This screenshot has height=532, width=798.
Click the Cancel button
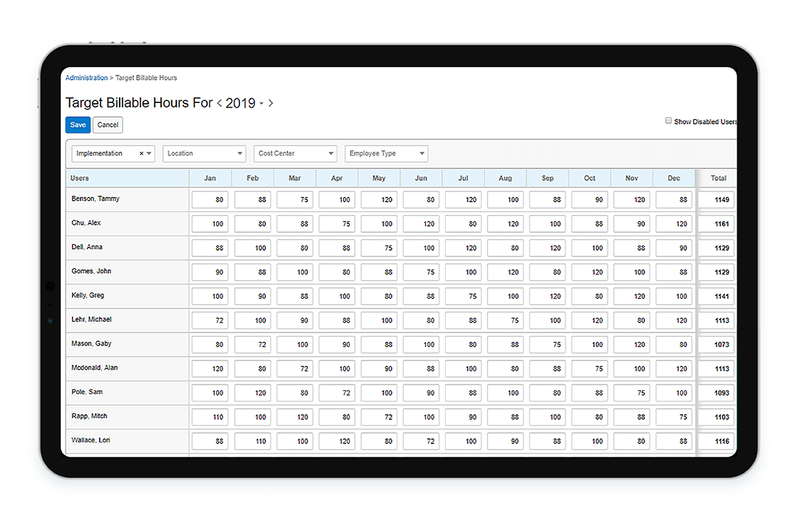point(108,125)
